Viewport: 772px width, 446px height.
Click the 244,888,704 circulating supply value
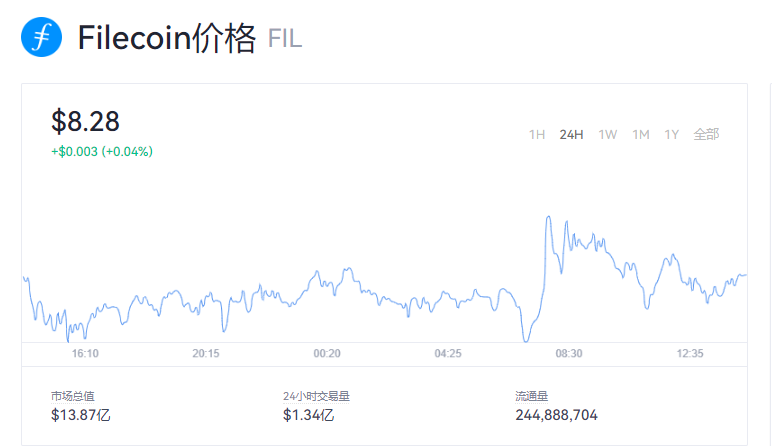point(556,415)
